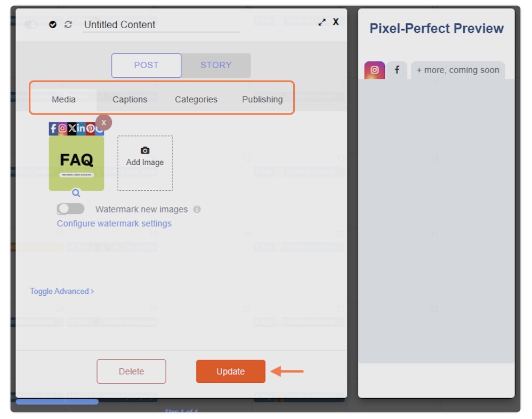
Task: Click the LinkedIn icon above the FAQ image
Action: [x=81, y=128]
